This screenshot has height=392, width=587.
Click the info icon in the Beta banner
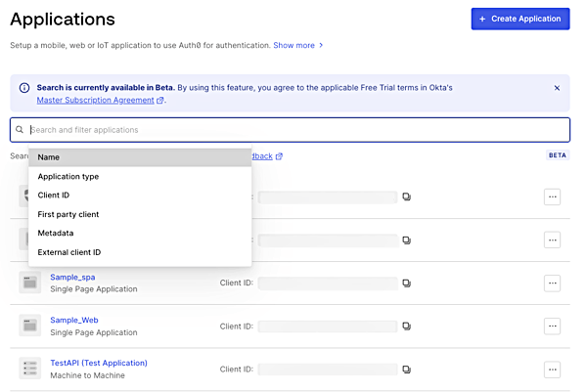pos(24,88)
